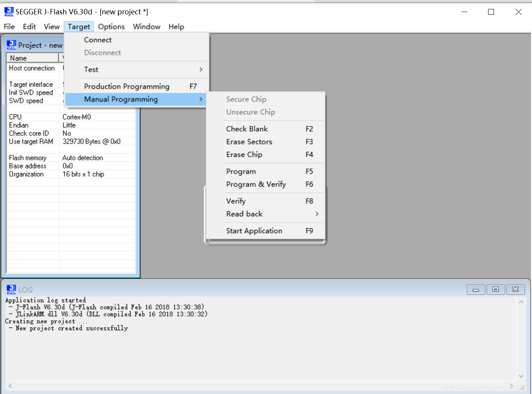Click the disabled Secure Chip entry
Image resolution: width=532 pixels, height=394 pixels.
(x=266, y=99)
